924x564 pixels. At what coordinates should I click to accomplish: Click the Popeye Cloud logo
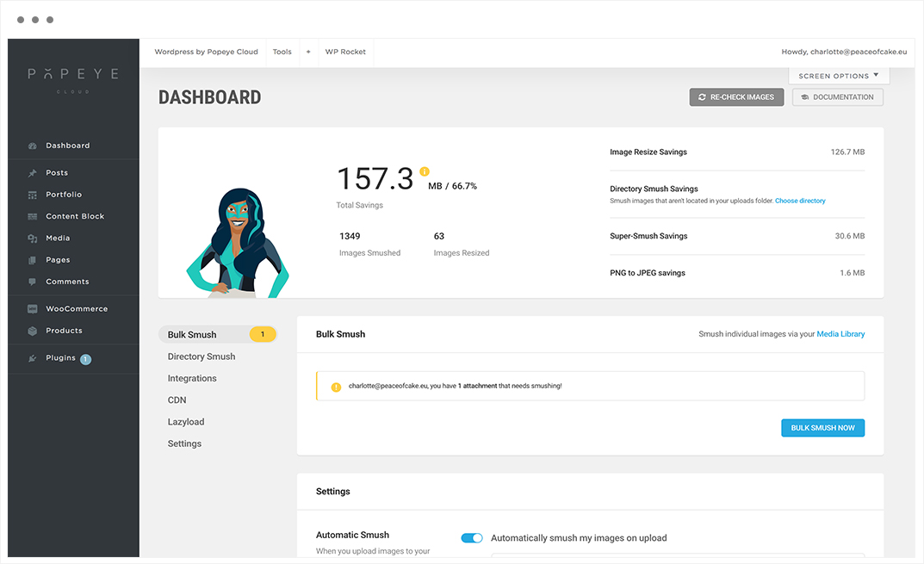pyautogui.click(x=73, y=79)
